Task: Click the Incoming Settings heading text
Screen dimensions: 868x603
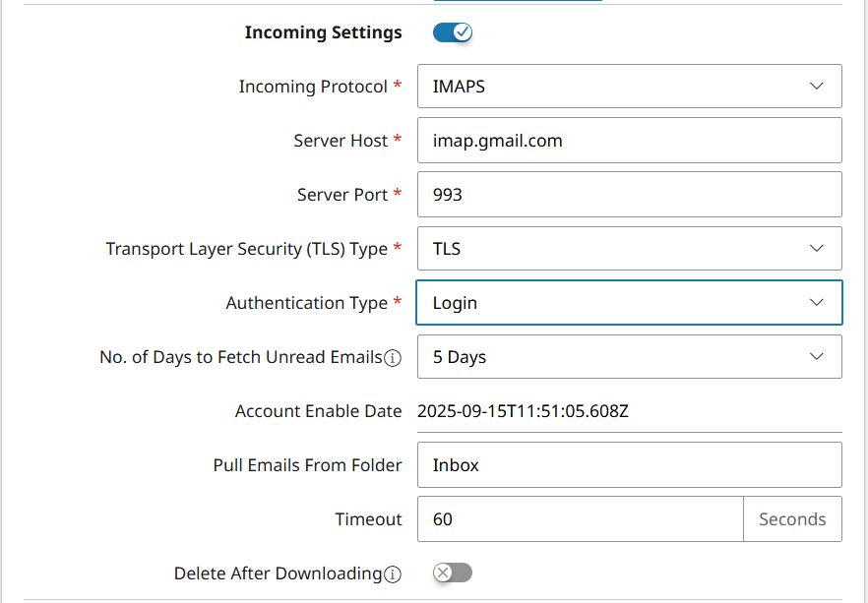Action: (x=323, y=32)
